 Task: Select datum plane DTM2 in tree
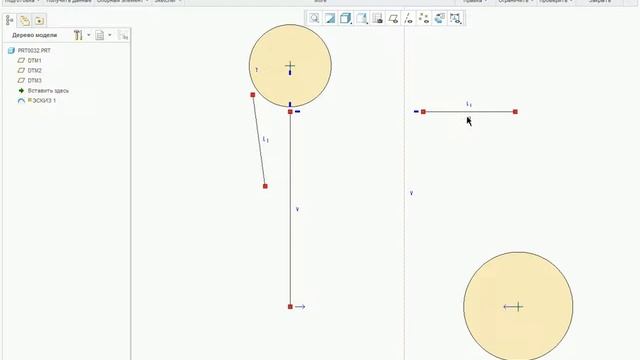(x=34, y=71)
